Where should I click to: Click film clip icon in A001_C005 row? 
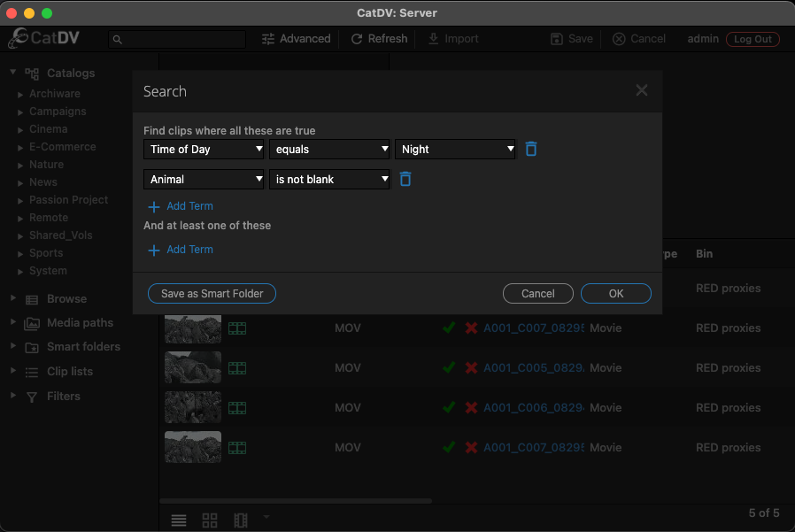pyautogui.click(x=236, y=367)
